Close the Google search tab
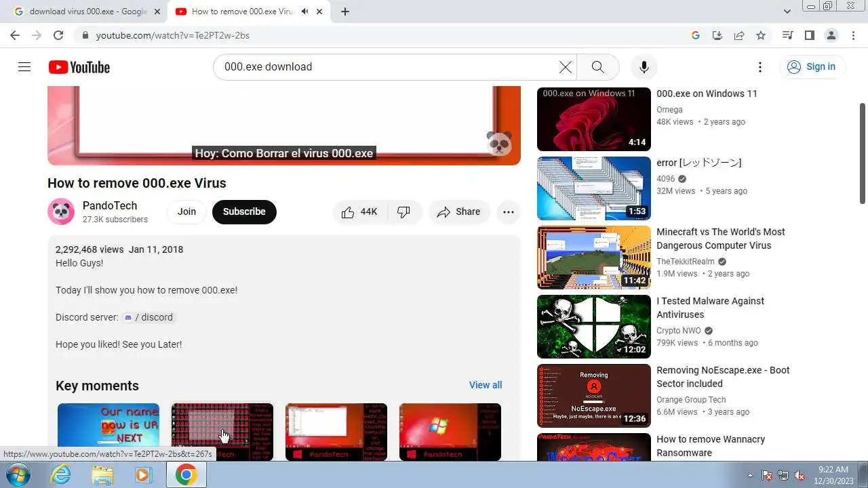The height and width of the screenshot is (488, 868). click(157, 12)
